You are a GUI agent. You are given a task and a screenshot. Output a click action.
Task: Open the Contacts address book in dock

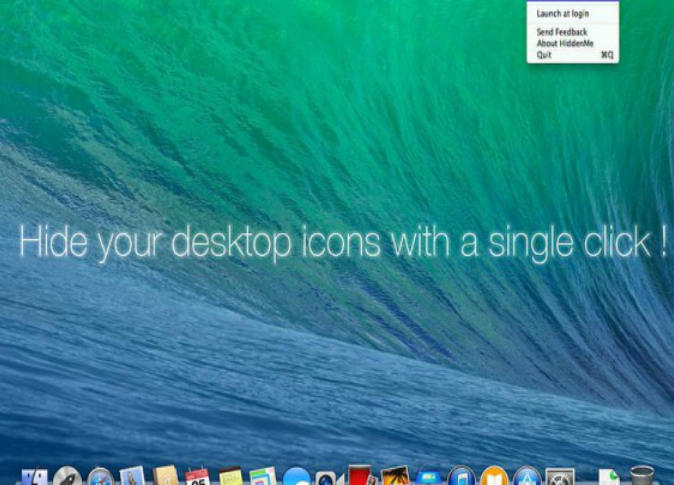pyautogui.click(x=165, y=478)
